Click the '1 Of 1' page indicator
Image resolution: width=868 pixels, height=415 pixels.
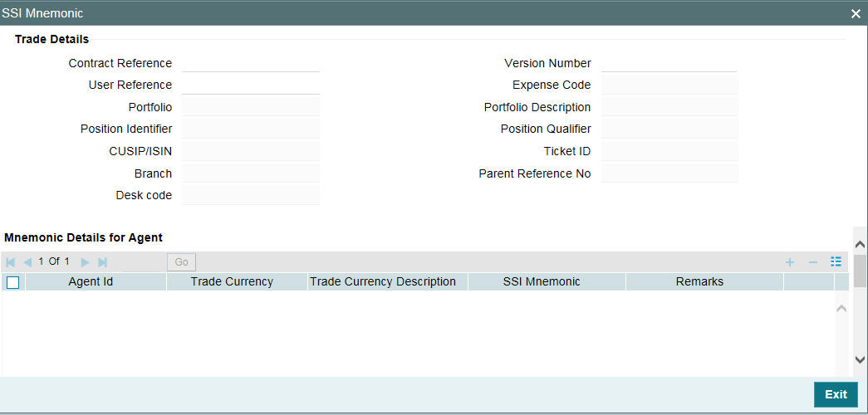54,261
